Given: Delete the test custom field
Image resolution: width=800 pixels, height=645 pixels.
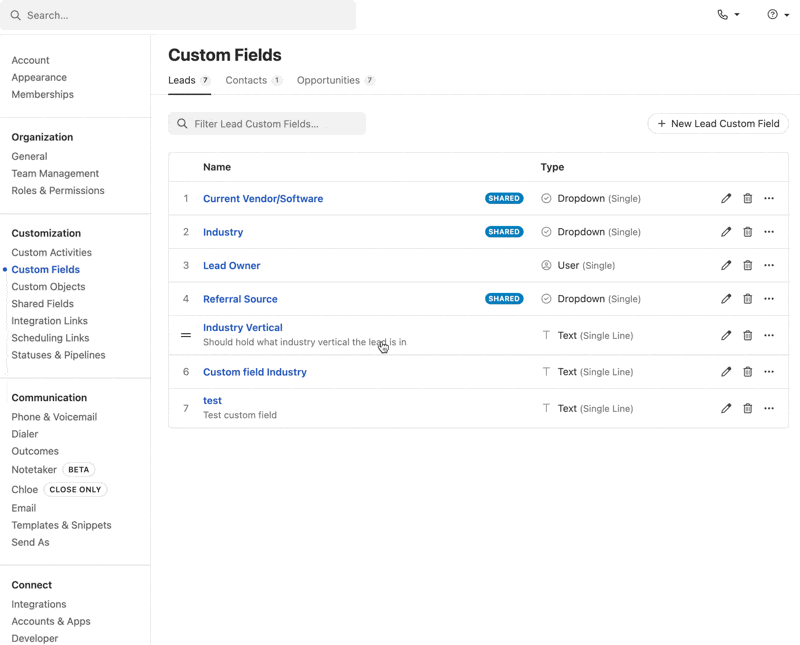Looking at the screenshot, I should [x=747, y=408].
